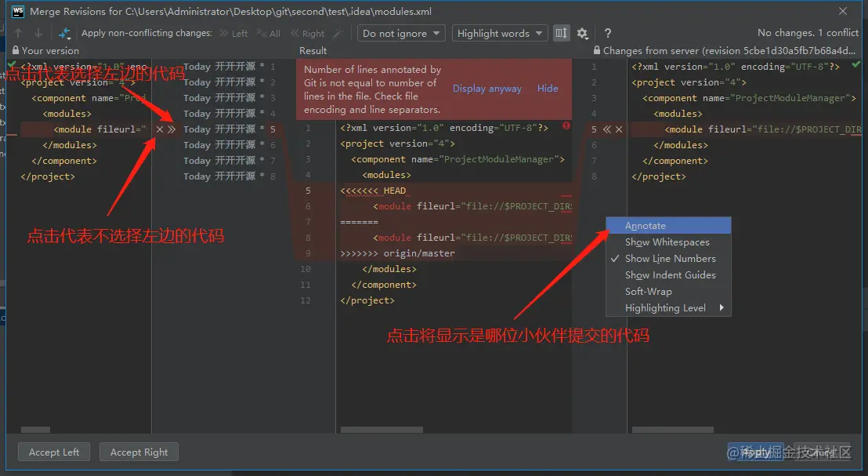The image size is (868, 476).
Task: Click the Hide link in the warning banner
Action: [x=547, y=89]
